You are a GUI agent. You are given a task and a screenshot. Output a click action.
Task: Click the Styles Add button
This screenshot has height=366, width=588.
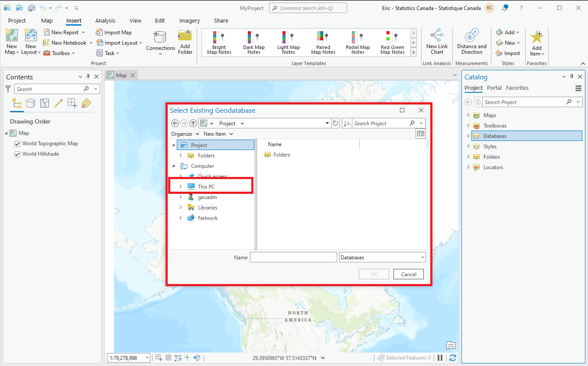[x=507, y=33]
